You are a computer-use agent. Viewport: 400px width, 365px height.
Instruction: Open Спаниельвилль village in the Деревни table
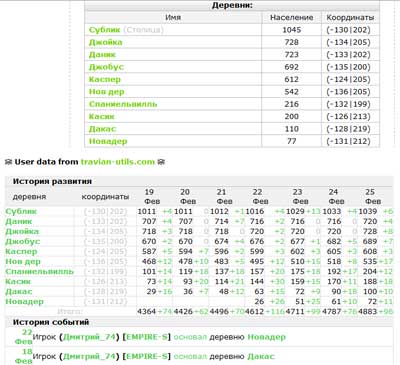(123, 104)
